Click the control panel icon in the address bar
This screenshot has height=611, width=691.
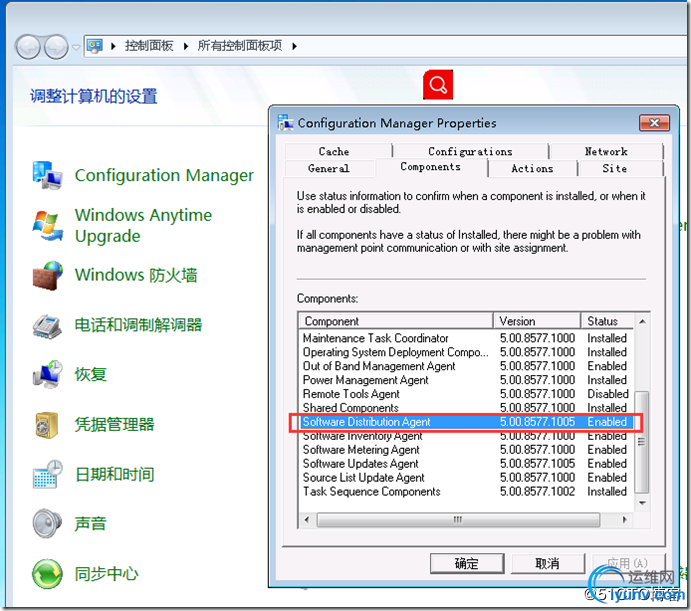pos(95,46)
